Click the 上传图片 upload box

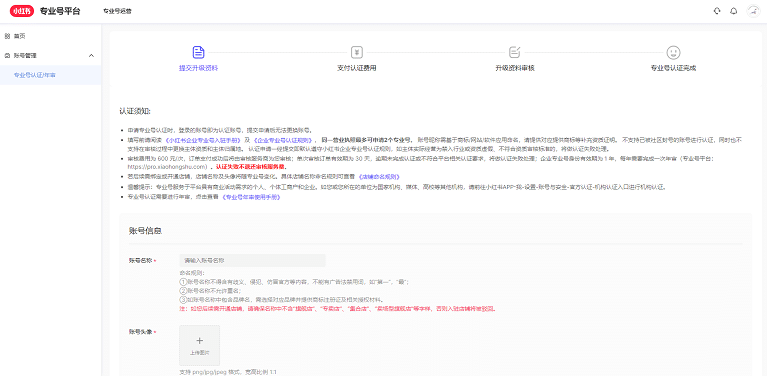(x=199, y=346)
